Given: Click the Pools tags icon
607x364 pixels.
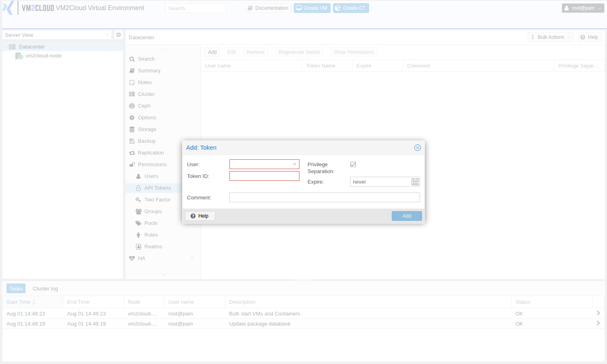Looking at the screenshot, I should pyautogui.click(x=138, y=223).
